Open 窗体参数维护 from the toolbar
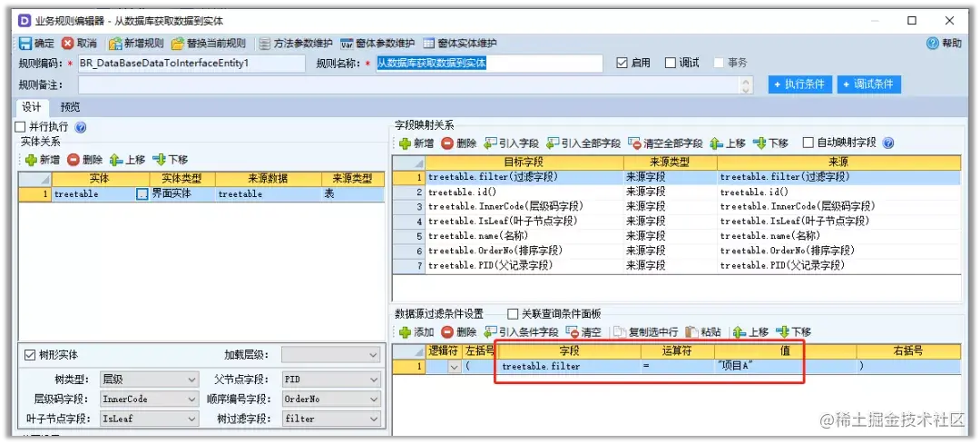This screenshot has height=444, width=980. 377,44
